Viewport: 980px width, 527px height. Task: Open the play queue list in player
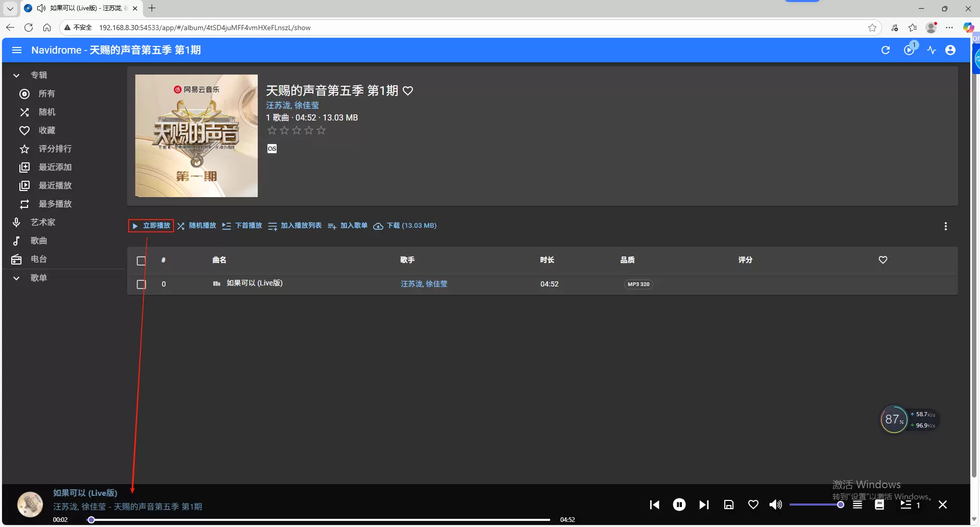point(905,505)
